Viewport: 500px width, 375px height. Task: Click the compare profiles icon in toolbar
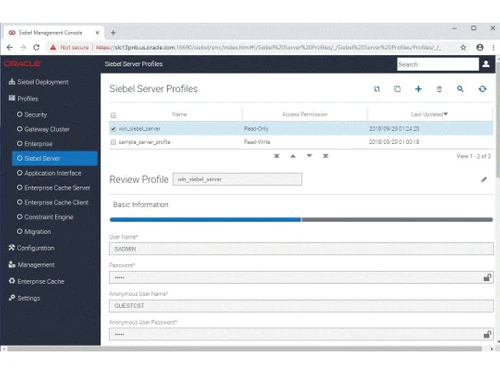pos(377,89)
